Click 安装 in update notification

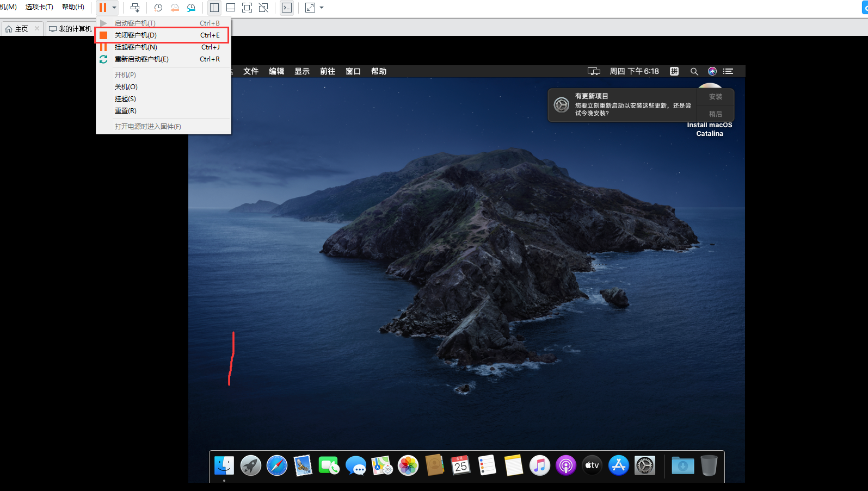pos(716,97)
